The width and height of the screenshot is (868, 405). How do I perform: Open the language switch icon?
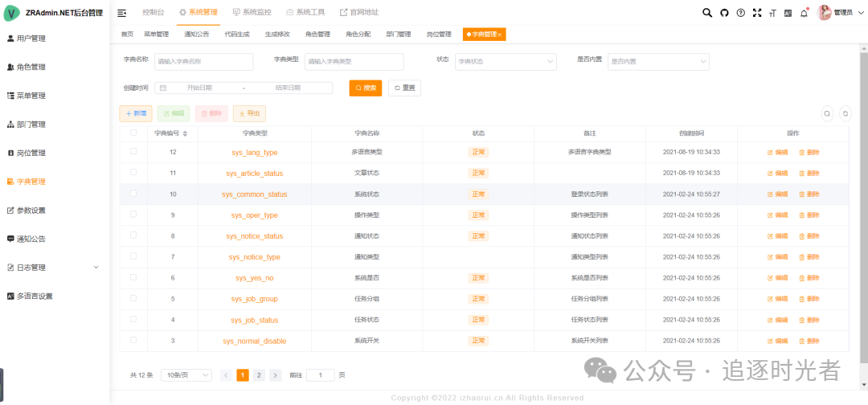(788, 13)
